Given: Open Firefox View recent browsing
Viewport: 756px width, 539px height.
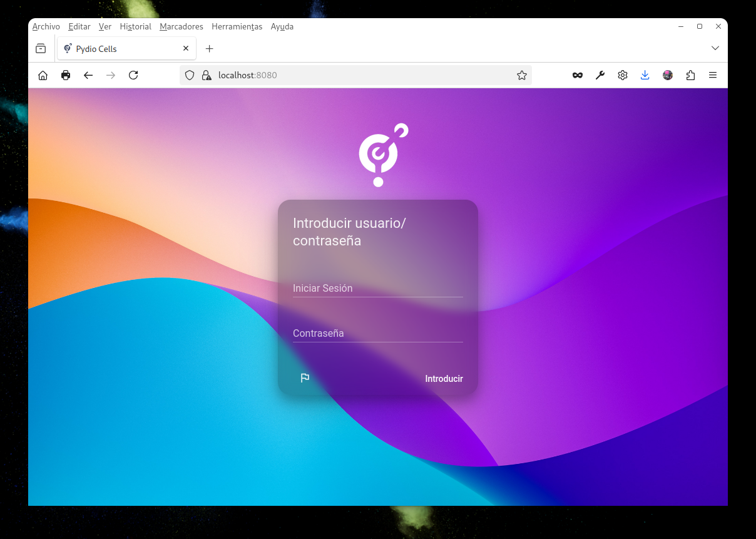Looking at the screenshot, I should pos(41,48).
